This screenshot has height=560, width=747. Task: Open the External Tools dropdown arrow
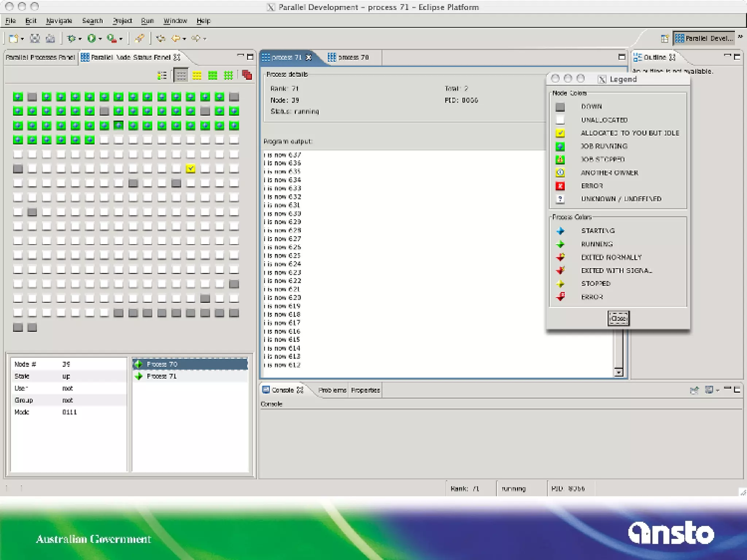[x=121, y=39]
